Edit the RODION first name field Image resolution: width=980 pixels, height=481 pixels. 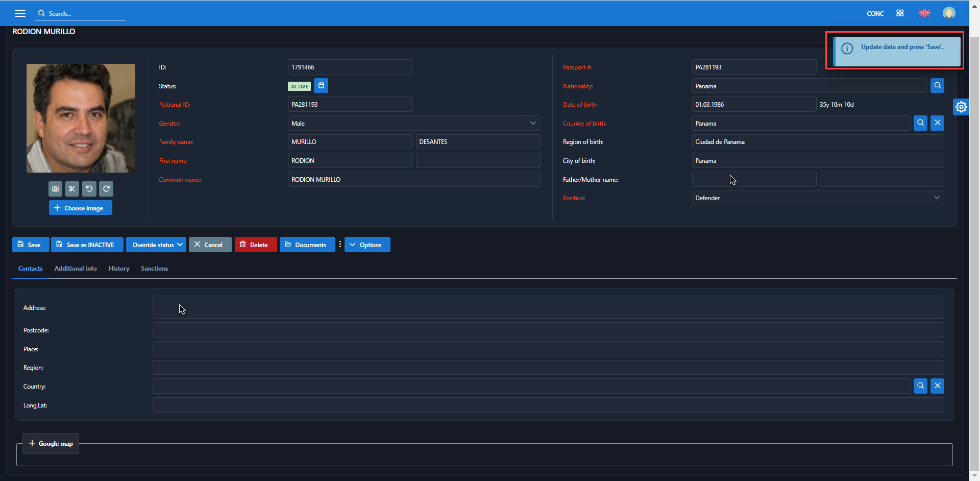click(350, 160)
